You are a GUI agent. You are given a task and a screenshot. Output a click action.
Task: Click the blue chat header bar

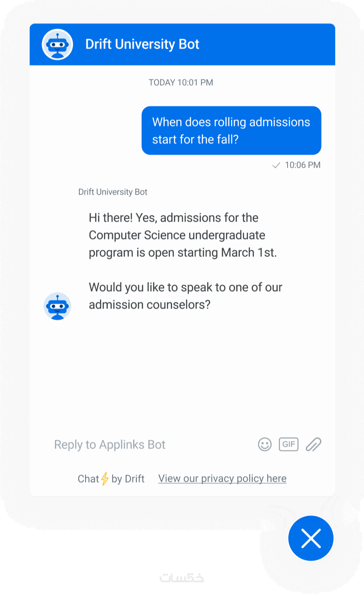pyautogui.click(x=261, y=44)
